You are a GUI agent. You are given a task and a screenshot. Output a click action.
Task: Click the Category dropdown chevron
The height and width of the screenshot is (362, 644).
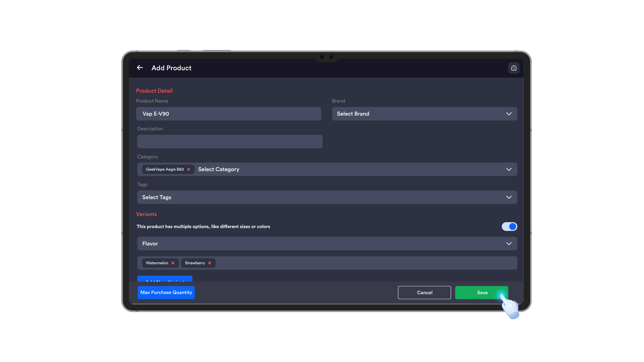point(509,169)
